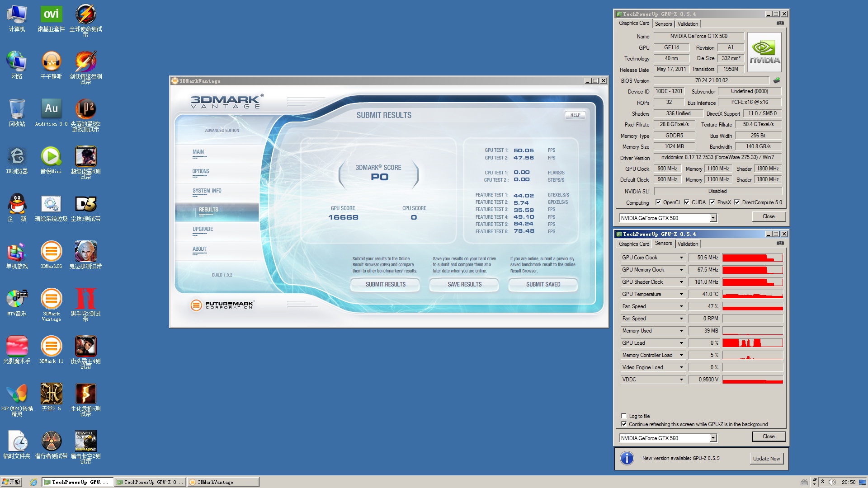Click the GPU Load sensor graph
868x488 pixels.
(x=752, y=343)
